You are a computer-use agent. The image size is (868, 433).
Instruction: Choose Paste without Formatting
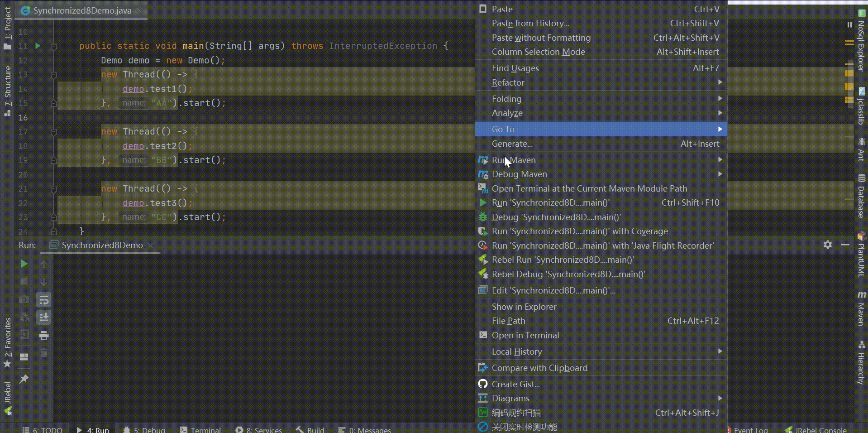coord(601,38)
